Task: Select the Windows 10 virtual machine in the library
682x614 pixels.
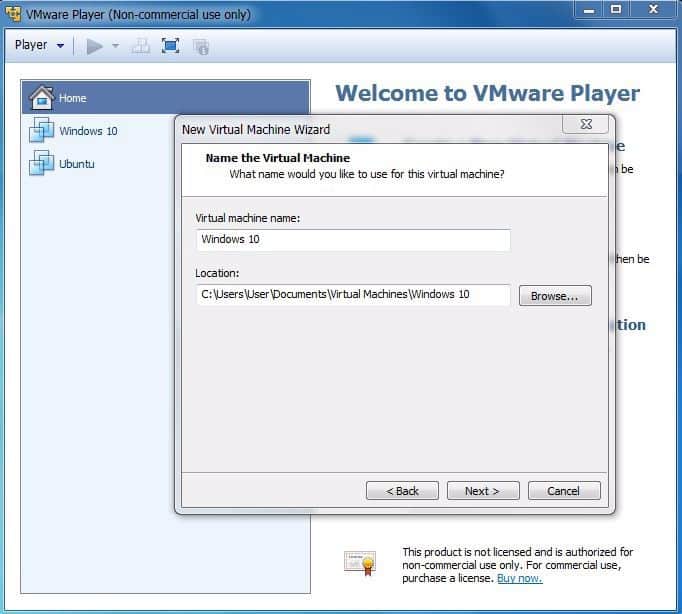Action: pos(88,131)
